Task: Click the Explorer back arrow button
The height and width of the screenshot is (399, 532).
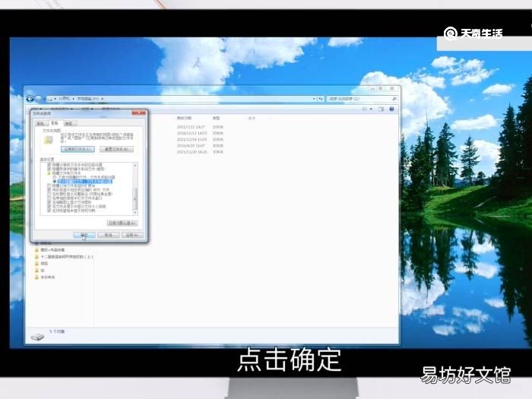Action: click(30, 99)
